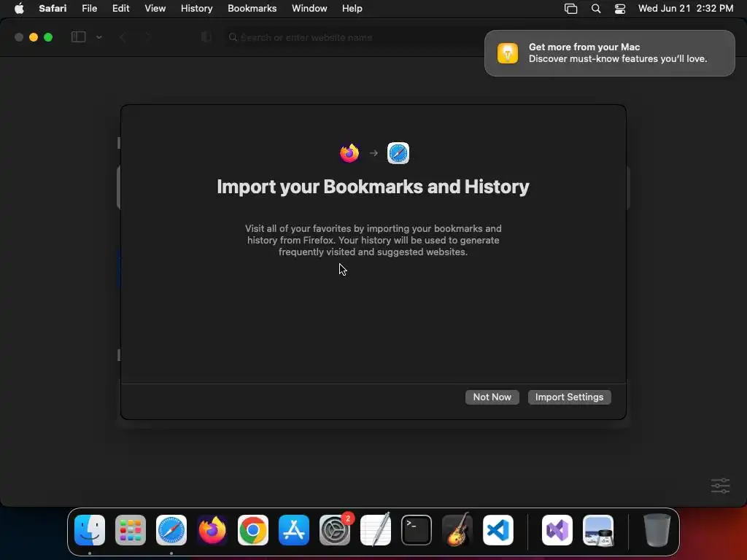747x560 pixels.
Task: Launch Terminal from the Dock
Action: (417, 530)
